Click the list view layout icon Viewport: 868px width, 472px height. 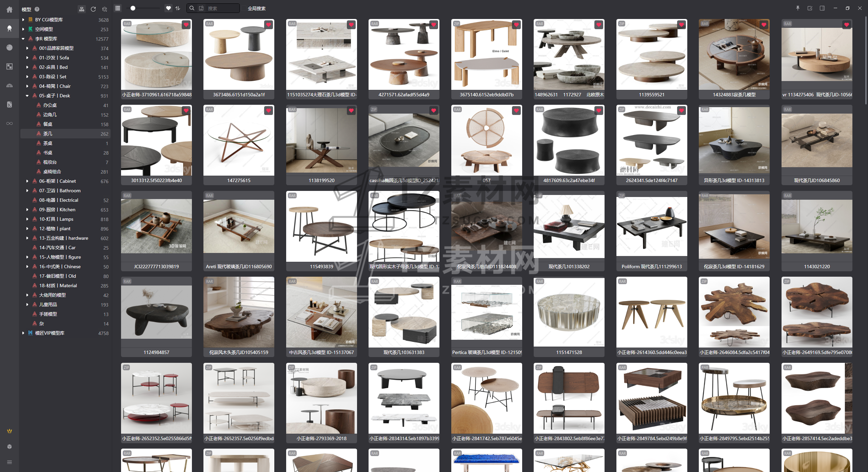[x=118, y=8]
